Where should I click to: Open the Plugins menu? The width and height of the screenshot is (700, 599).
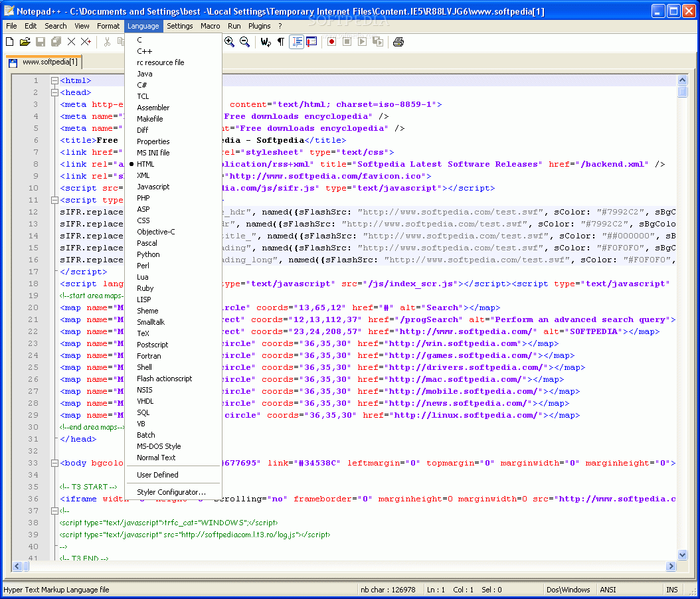pyautogui.click(x=260, y=26)
